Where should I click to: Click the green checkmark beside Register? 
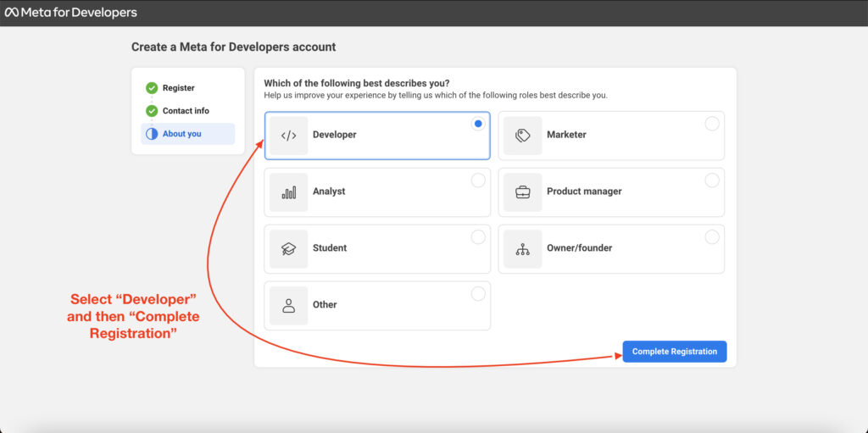152,88
